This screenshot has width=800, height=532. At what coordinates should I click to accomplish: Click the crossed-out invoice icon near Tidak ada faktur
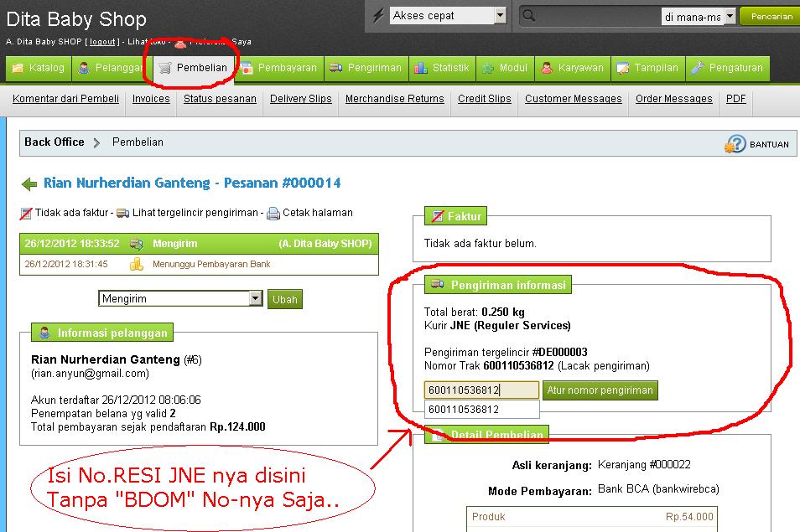pos(26,214)
